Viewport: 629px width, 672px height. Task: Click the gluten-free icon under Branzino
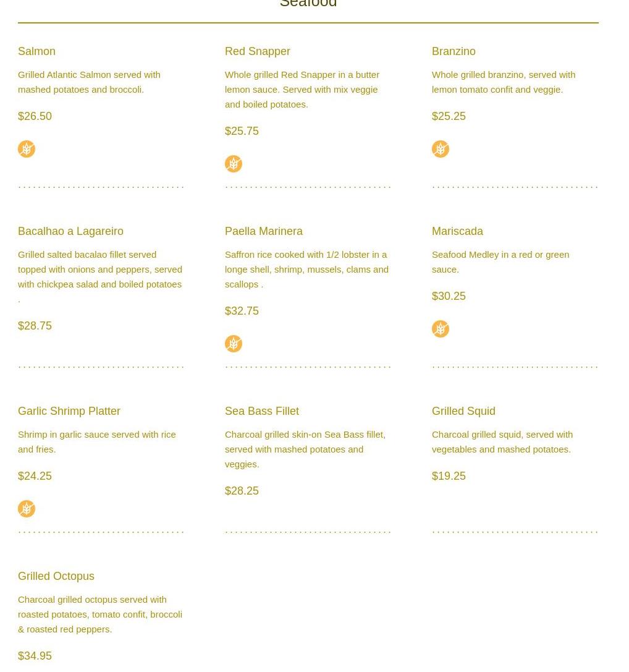click(x=441, y=149)
